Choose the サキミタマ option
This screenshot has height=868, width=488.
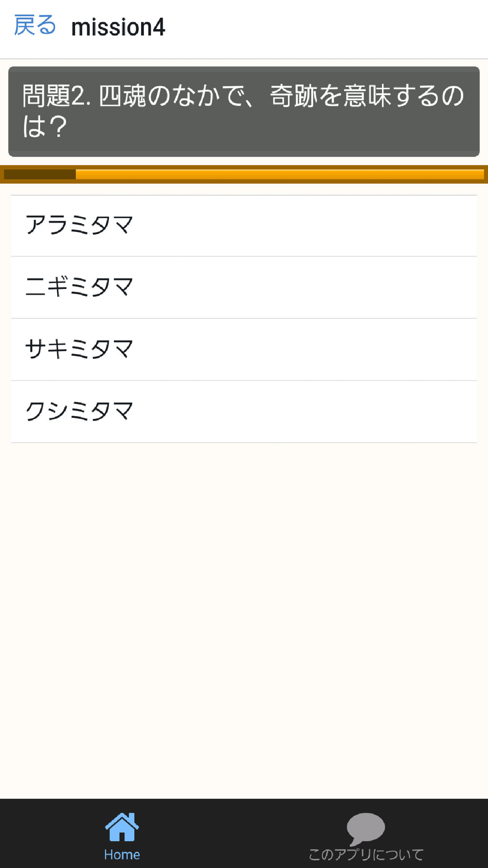[x=244, y=350]
